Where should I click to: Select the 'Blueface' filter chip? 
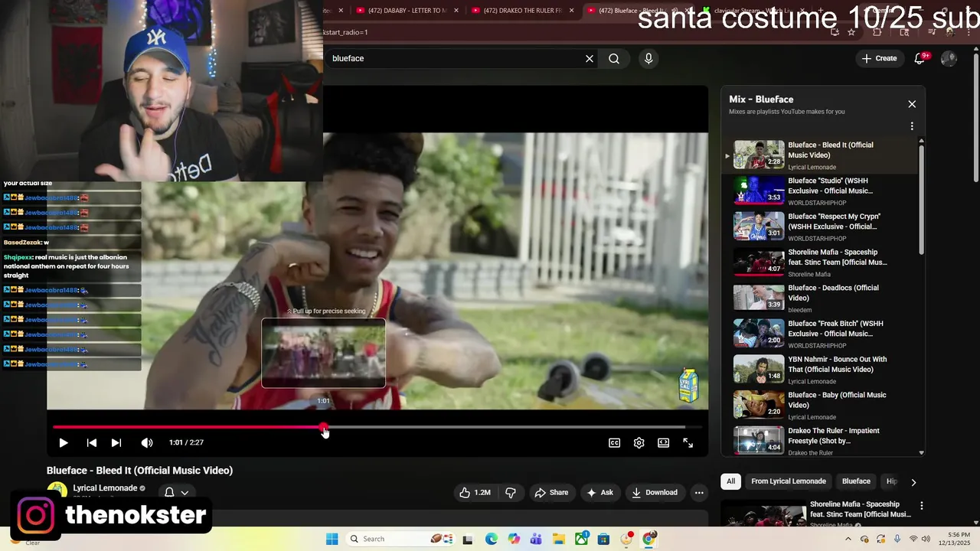[856, 481]
